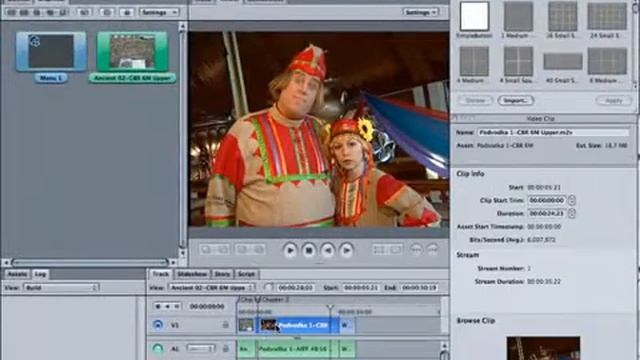Click the Graphical view horizontal scrollbar
This screenshot has height=360, width=640.
90,262
